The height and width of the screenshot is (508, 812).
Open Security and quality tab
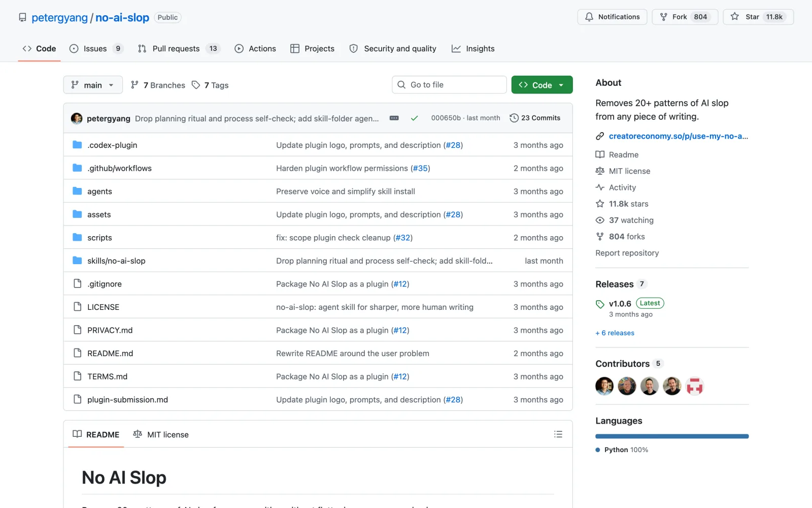click(x=393, y=49)
